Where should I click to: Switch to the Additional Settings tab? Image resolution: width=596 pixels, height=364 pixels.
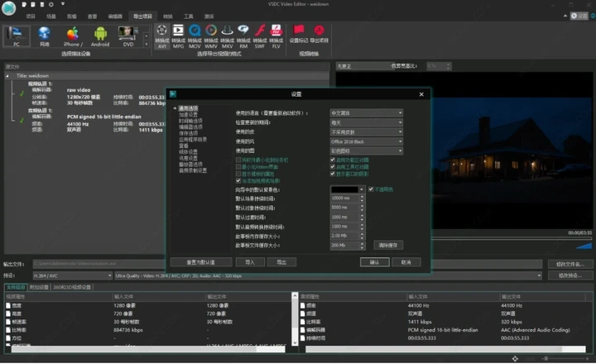[39, 287]
